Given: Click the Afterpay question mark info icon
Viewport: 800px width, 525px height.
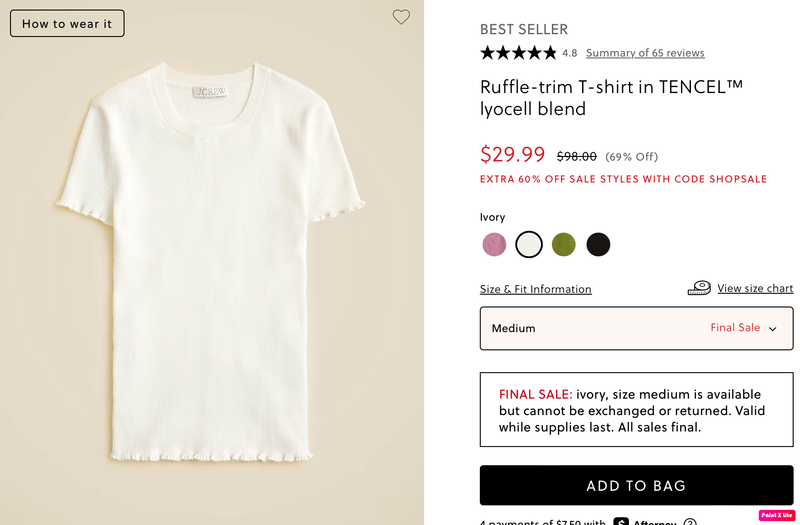Looking at the screenshot, I should [x=690, y=521].
